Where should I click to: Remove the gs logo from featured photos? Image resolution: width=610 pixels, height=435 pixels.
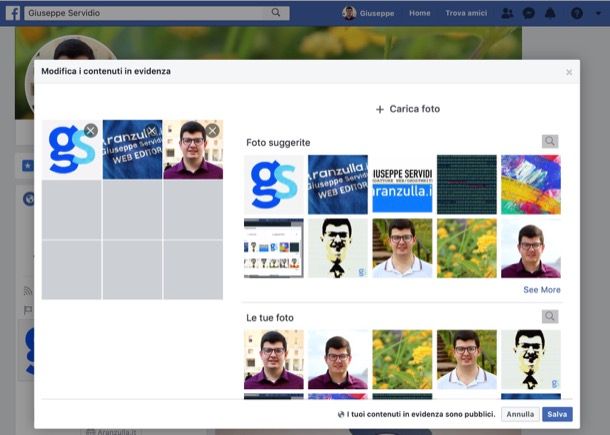pyautogui.click(x=91, y=130)
